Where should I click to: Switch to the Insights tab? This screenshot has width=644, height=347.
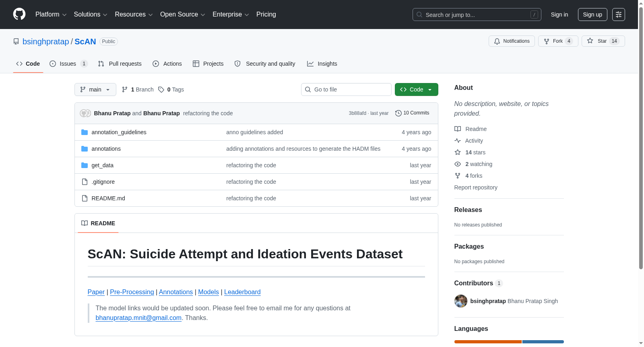tap(322, 64)
